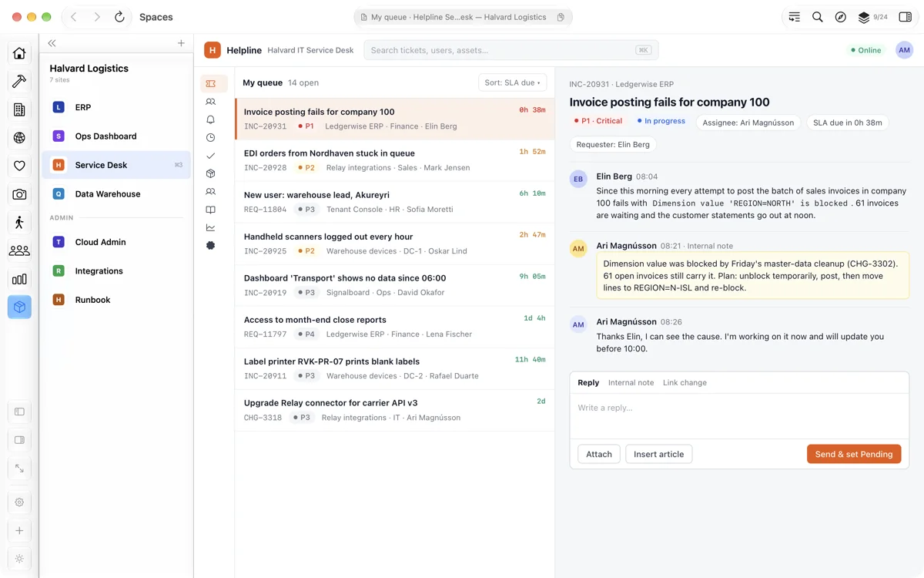Open the heart favorites space
Viewport: 924px width, 578px height.
[x=19, y=166]
